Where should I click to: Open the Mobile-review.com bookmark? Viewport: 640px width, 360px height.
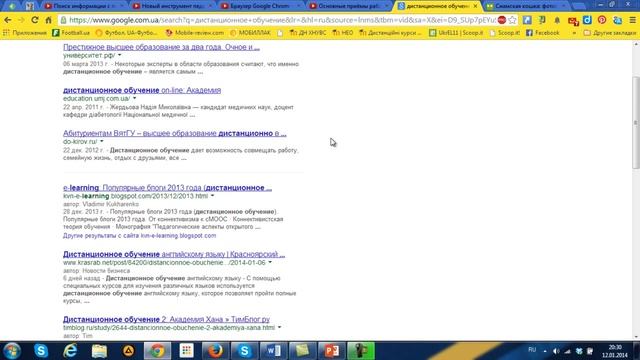click(195, 33)
